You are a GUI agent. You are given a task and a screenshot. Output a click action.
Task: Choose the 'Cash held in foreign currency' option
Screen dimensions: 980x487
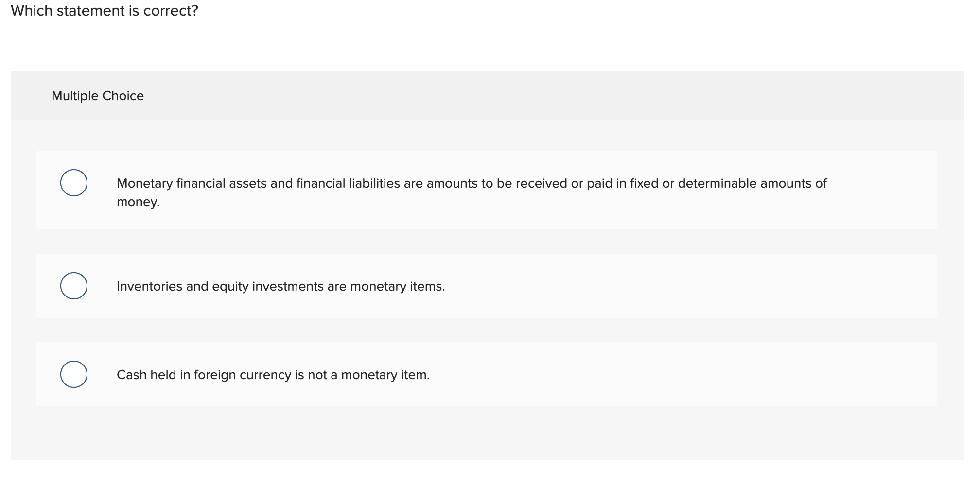click(x=74, y=374)
